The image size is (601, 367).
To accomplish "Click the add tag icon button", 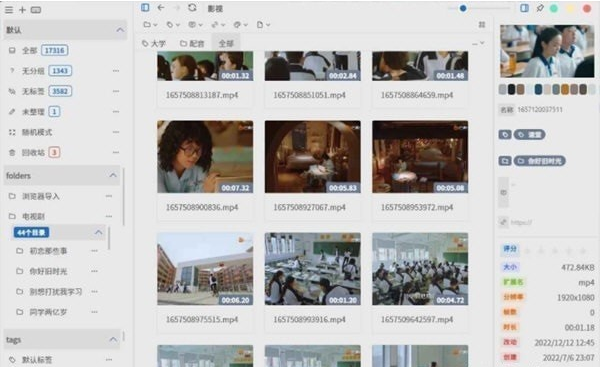I will click(505, 135).
